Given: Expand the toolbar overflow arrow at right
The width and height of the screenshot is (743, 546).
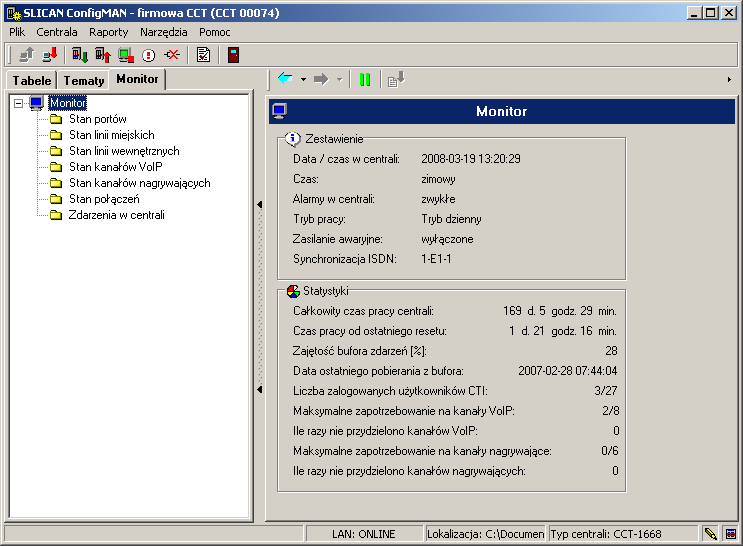Looking at the screenshot, I should 729,80.
